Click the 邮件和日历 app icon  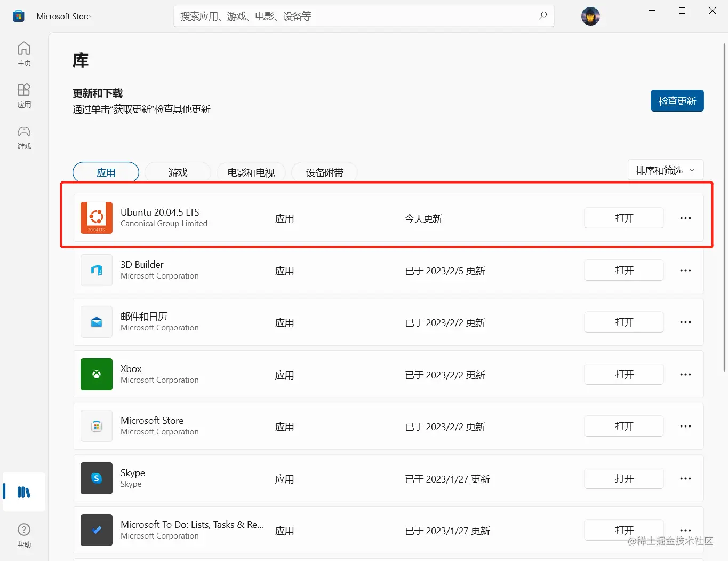(x=97, y=322)
